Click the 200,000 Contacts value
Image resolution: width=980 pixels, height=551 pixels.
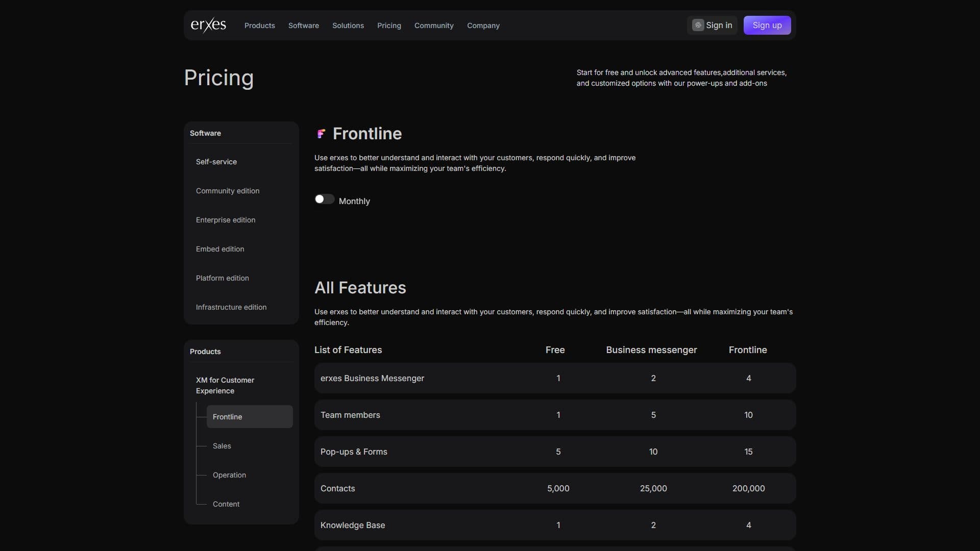coord(748,488)
